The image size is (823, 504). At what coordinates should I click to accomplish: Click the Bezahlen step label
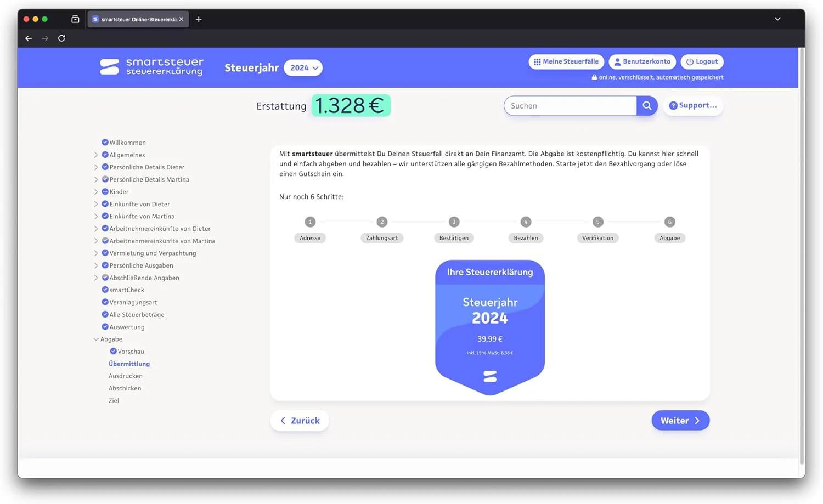coord(526,237)
